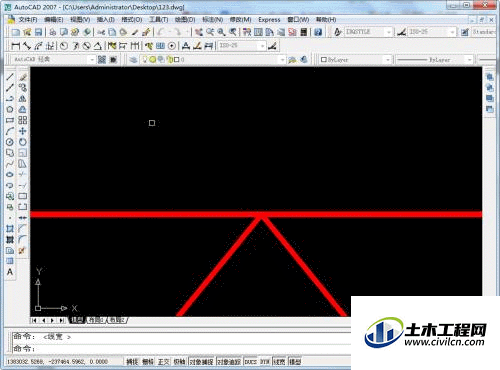Select the Rectangle draw tool
The height and width of the screenshot is (370, 500).
[x=10, y=120]
